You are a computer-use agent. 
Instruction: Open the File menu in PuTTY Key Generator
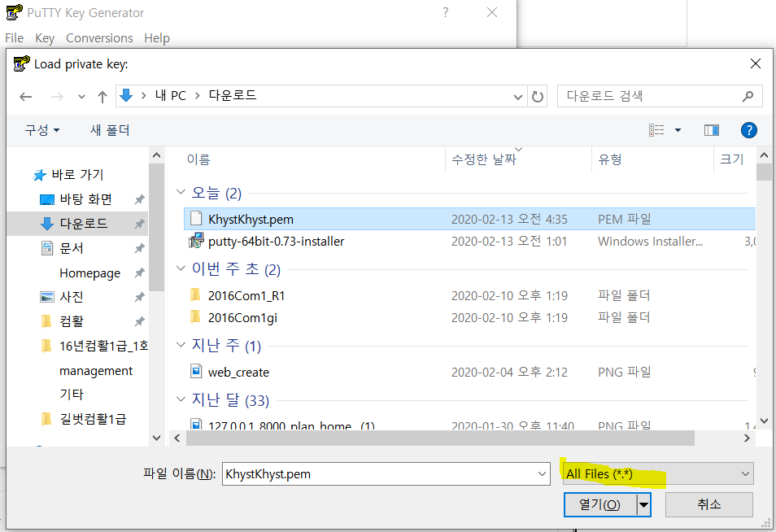pos(15,38)
